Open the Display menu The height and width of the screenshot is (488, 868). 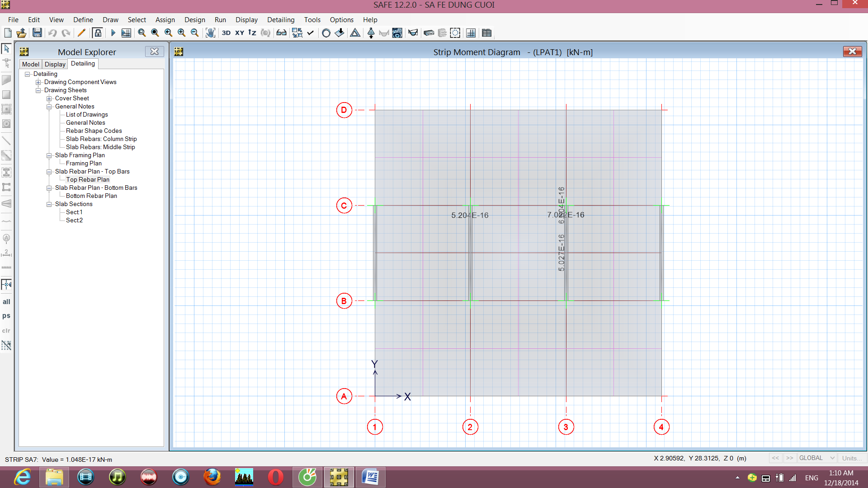(246, 20)
